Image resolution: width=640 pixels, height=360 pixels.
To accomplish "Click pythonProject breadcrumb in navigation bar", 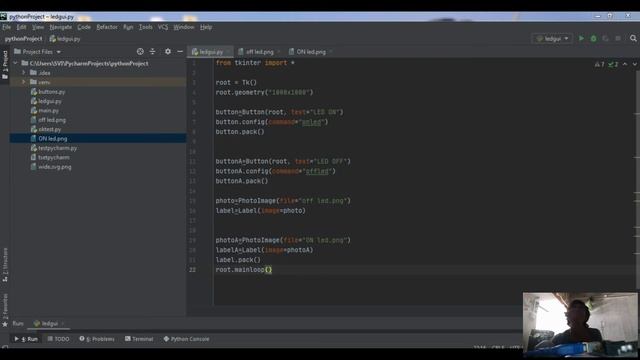I will click(23, 39).
